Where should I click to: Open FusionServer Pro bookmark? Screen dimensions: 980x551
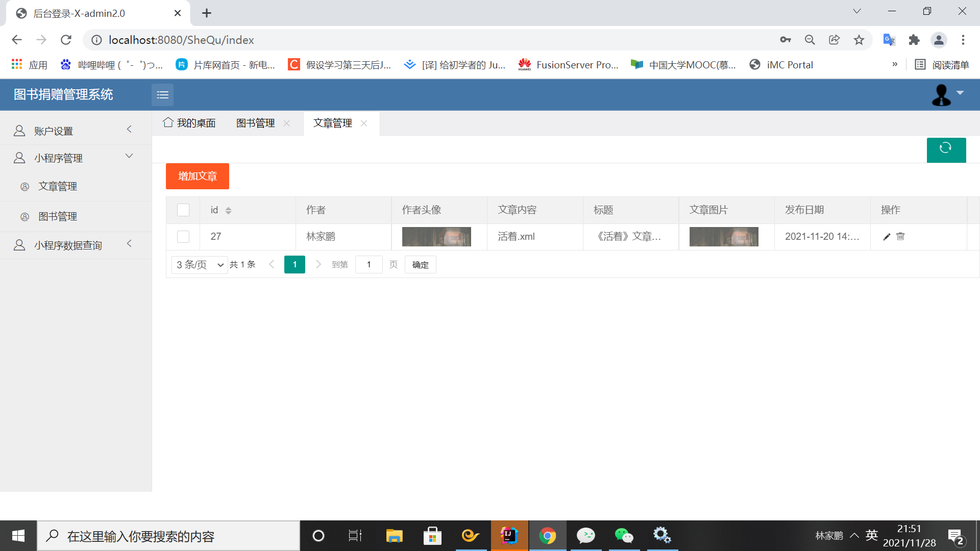(568, 65)
